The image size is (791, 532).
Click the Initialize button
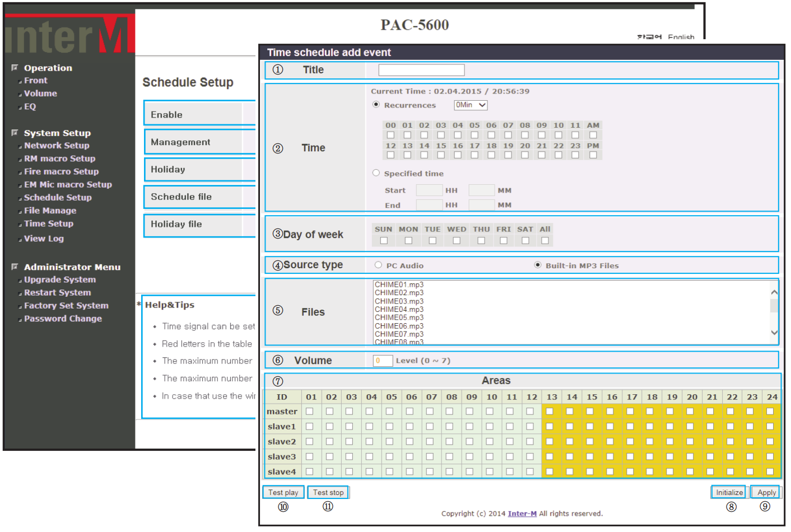[729, 492]
